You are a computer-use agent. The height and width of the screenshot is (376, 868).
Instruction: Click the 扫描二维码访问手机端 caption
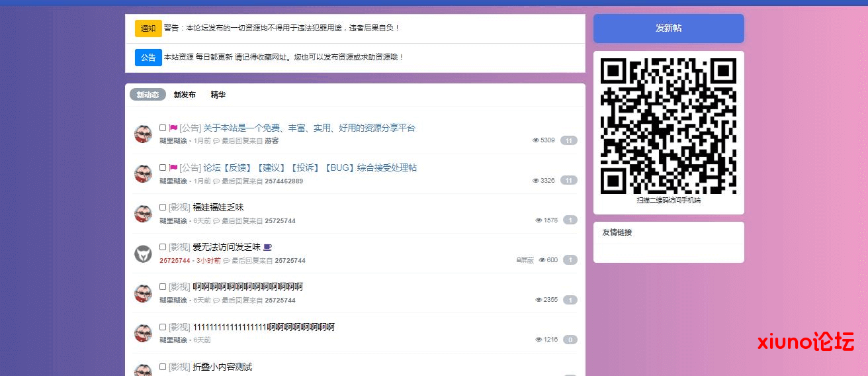[x=668, y=200]
